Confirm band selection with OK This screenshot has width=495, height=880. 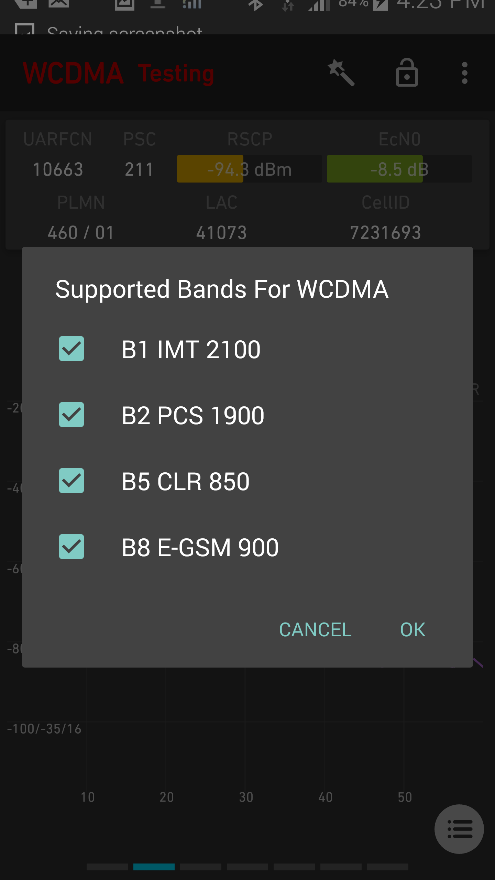click(x=412, y=629)
